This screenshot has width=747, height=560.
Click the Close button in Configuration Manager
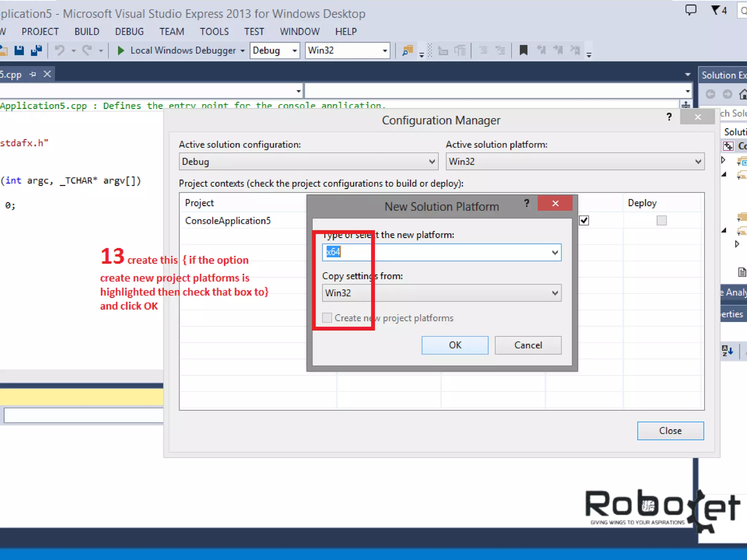[670, 431]
